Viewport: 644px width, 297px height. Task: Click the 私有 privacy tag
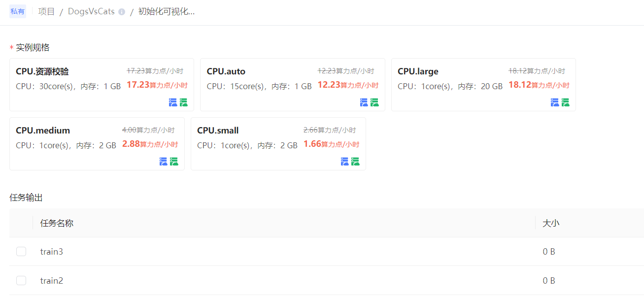(18, 11)
